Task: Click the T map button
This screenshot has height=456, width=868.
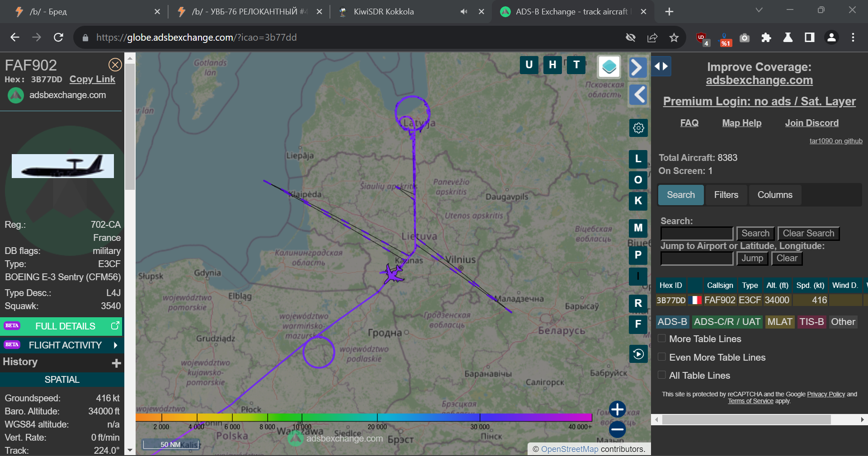Action: pyautogui.click(x=576, y=65)
